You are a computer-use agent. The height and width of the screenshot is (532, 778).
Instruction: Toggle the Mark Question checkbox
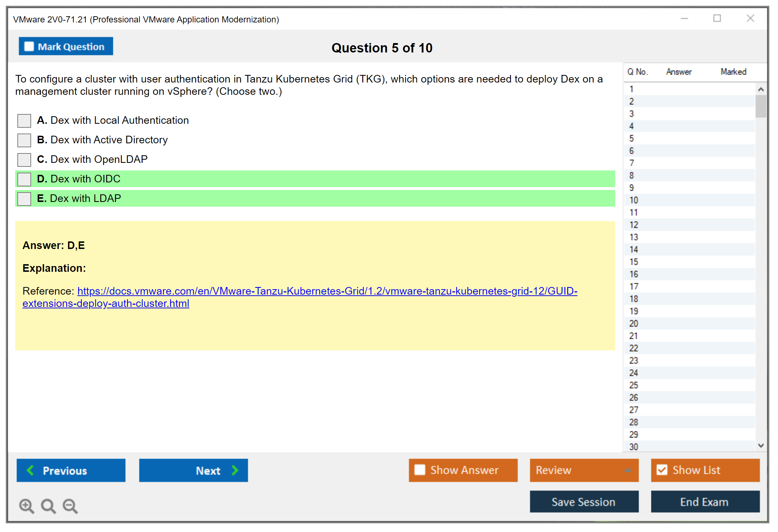coord(29,47)
